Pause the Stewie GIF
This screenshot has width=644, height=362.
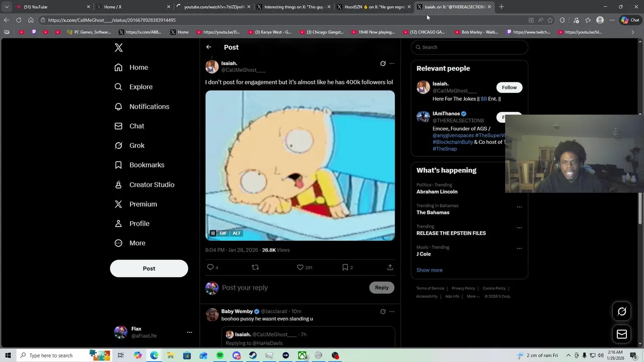[x=213, y=233]
